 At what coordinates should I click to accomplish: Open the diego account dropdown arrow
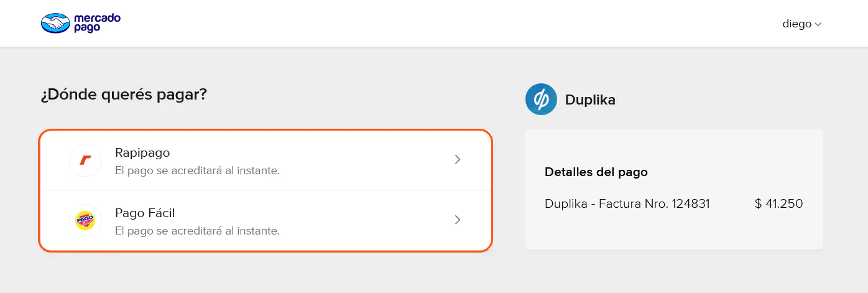click(818, 25)
